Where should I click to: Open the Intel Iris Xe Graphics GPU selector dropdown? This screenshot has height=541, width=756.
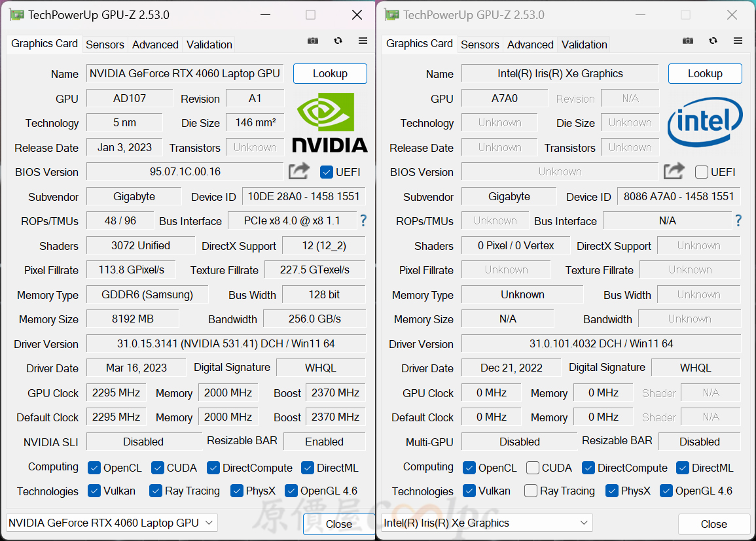pos(487,523)
